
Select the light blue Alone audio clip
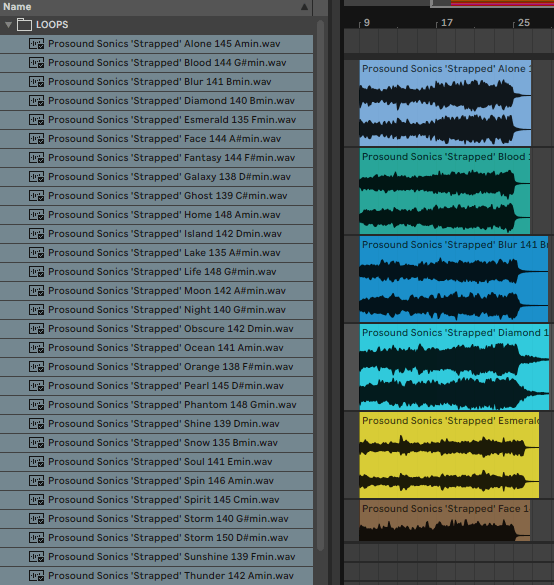tap(445, 103)
